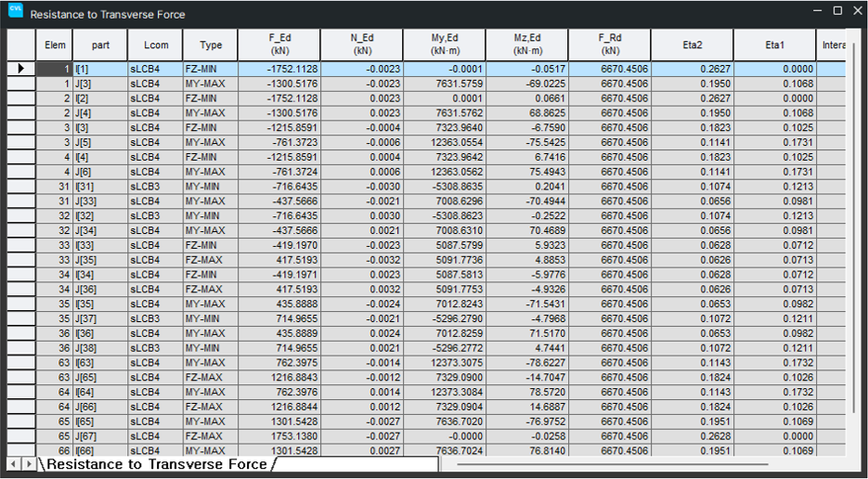Click the Mz,Ed value 0.2041

[527, 187]
